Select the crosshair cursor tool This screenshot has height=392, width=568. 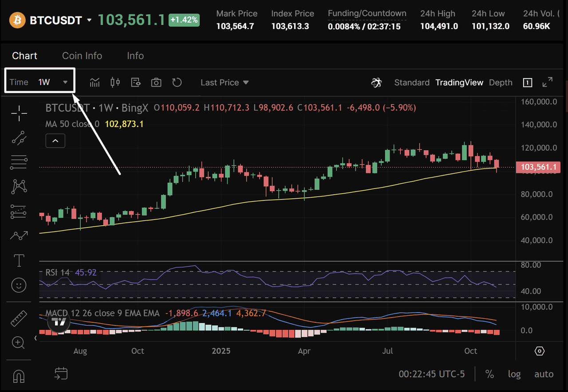click(x=19, y=114)
